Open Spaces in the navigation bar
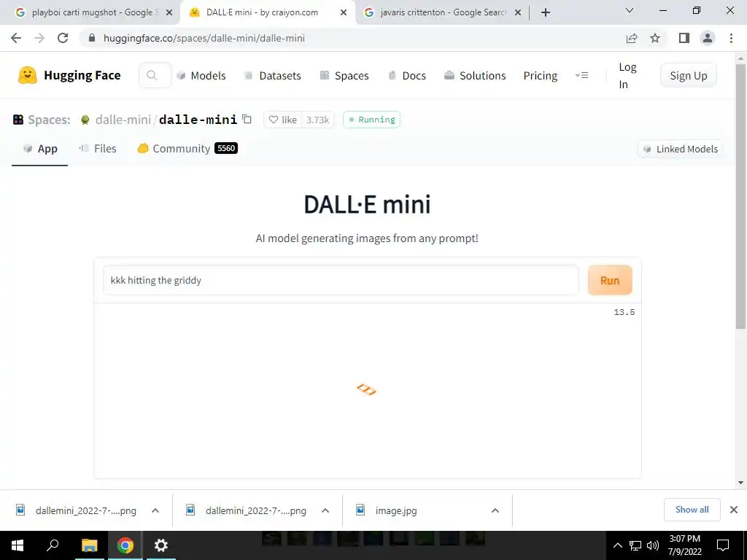 coord(344,76)
